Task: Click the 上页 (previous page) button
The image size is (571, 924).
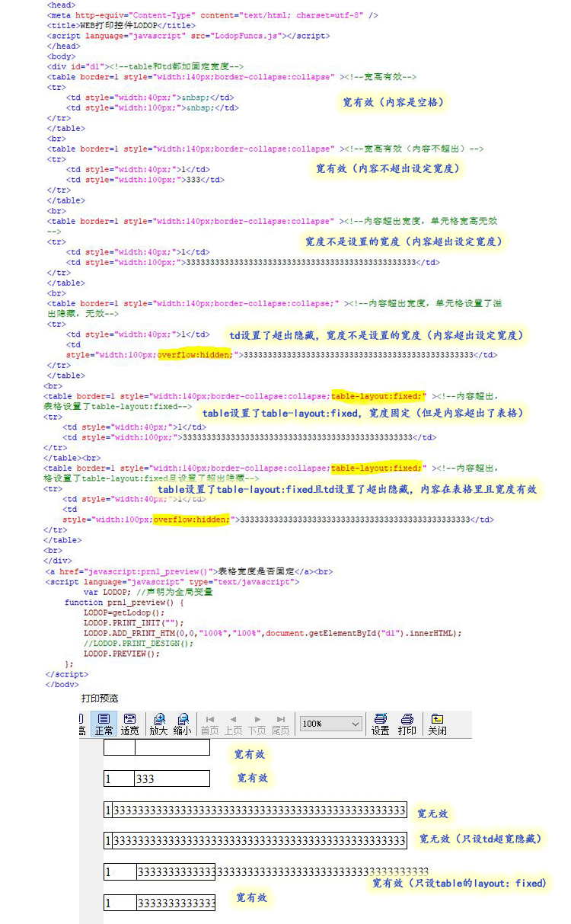Action: click(233, 724)
